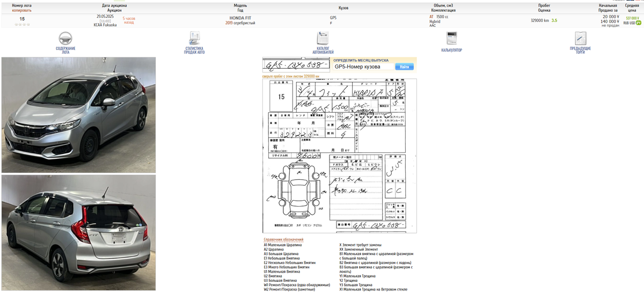Image resolution: width=644 pixels, height=292 pixels.
Task: Click the '3.5' grade value
Action: pos(554,21)
